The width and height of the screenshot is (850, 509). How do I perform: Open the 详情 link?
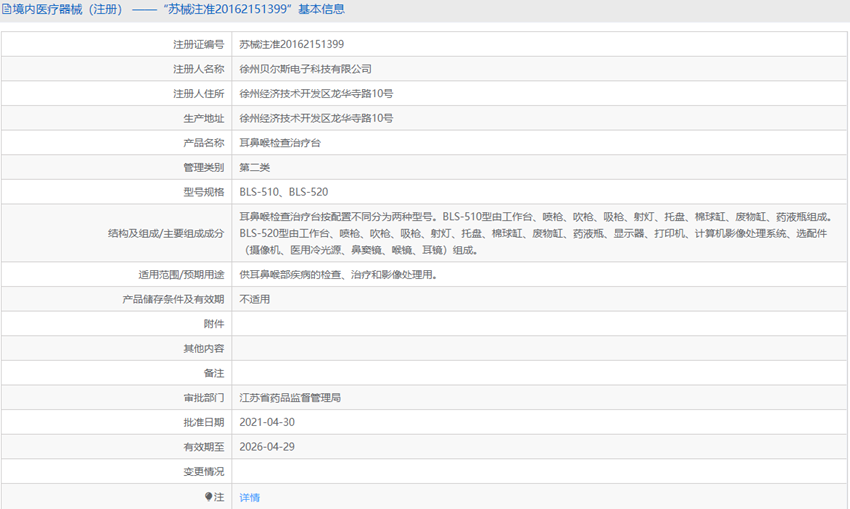point(249,497)
